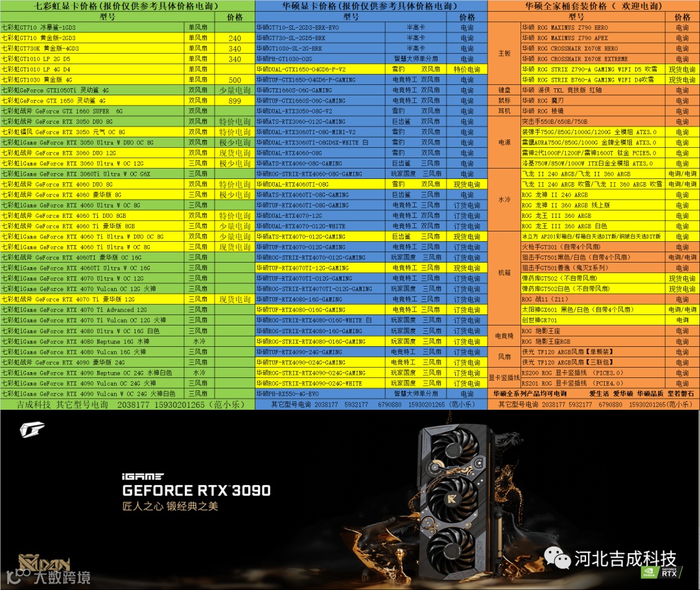
Task: Click category cell '机箱'
Action: pos(504,273)
